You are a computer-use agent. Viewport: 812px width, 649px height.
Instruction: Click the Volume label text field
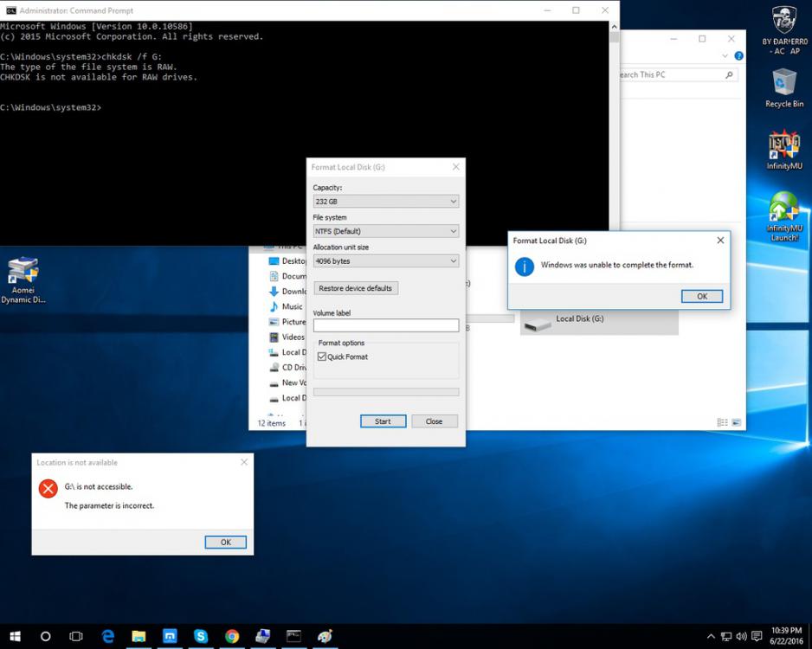point(385,325)
